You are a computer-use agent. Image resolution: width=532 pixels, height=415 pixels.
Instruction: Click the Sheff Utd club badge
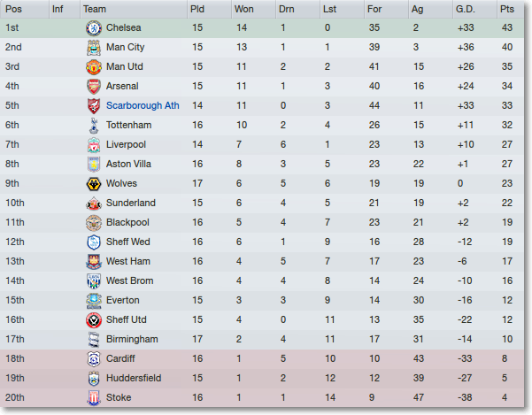click(x=94, y=320)
